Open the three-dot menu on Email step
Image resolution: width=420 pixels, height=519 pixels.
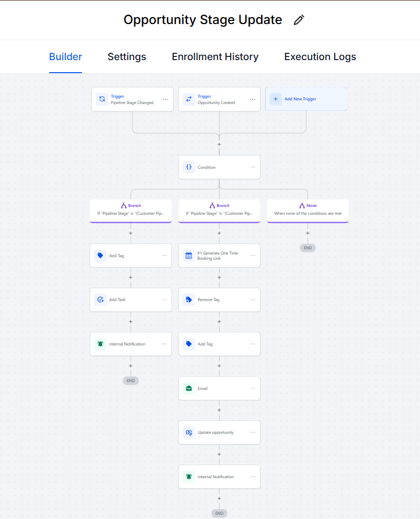253,388
